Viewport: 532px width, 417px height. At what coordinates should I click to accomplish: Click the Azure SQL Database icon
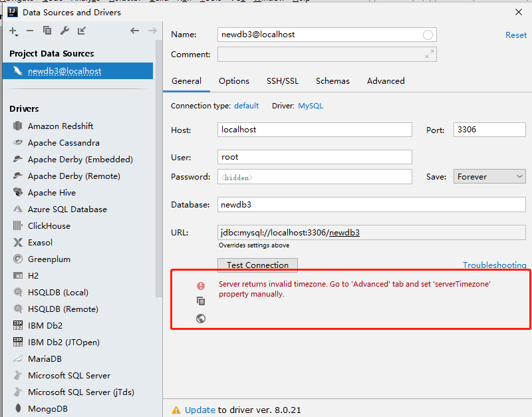(x=18, y=209)
